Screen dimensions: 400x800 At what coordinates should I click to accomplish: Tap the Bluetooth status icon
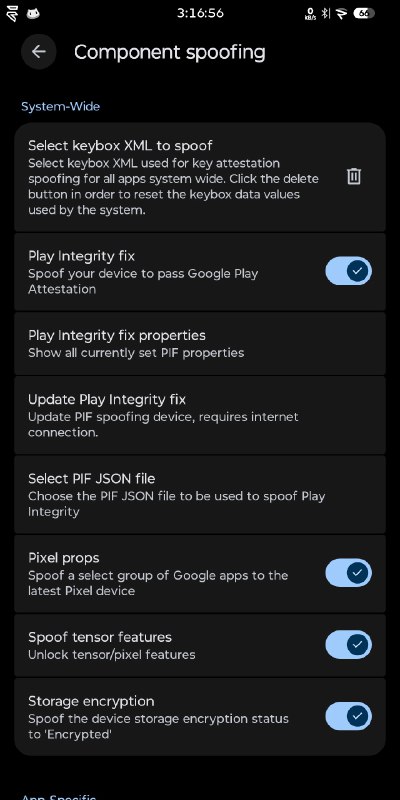pos(326,13)
